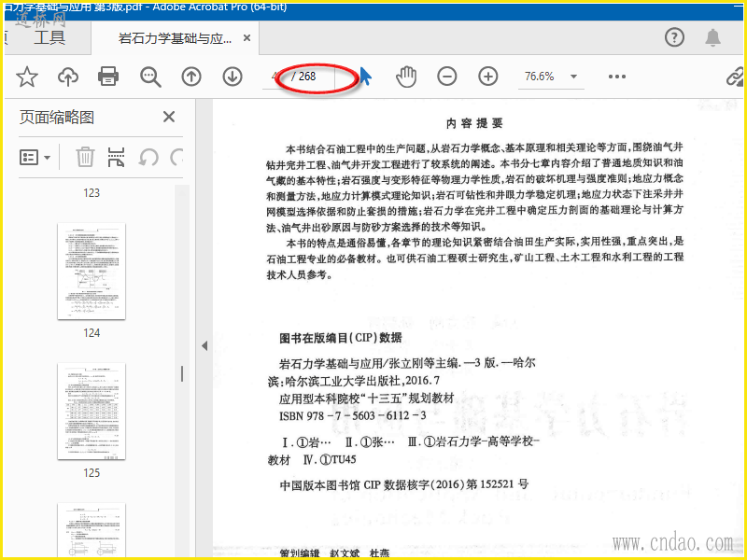
Task: Rotate page counterclockwise in thumbnails panel
Action: [x=148, y=157]
